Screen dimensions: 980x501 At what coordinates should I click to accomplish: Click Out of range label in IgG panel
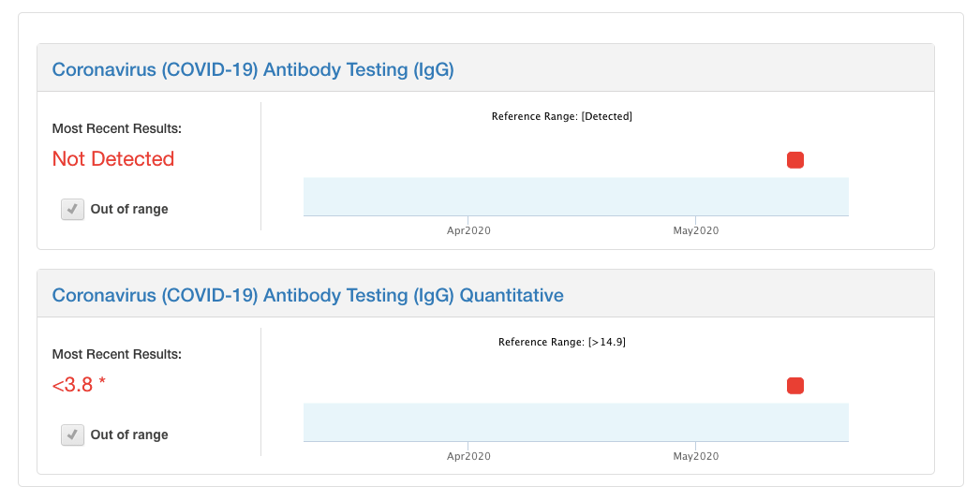tap(129, 209)
